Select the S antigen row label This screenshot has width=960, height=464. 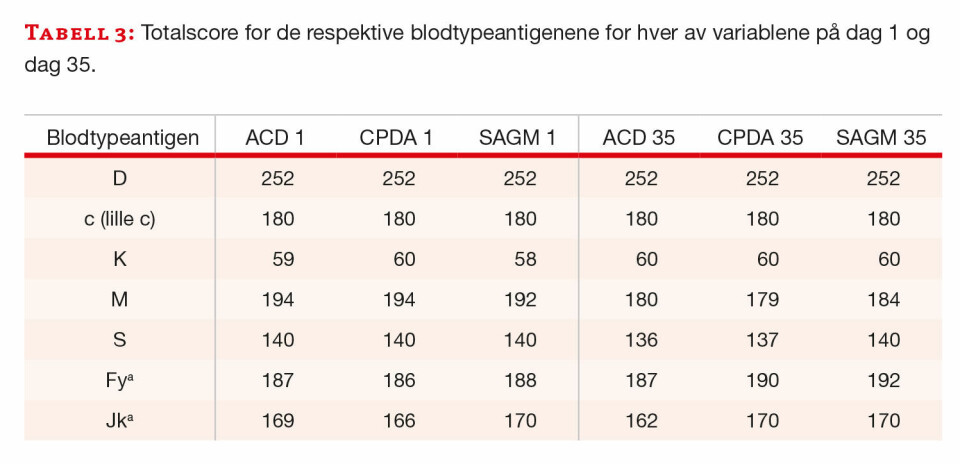pos(119,340)
